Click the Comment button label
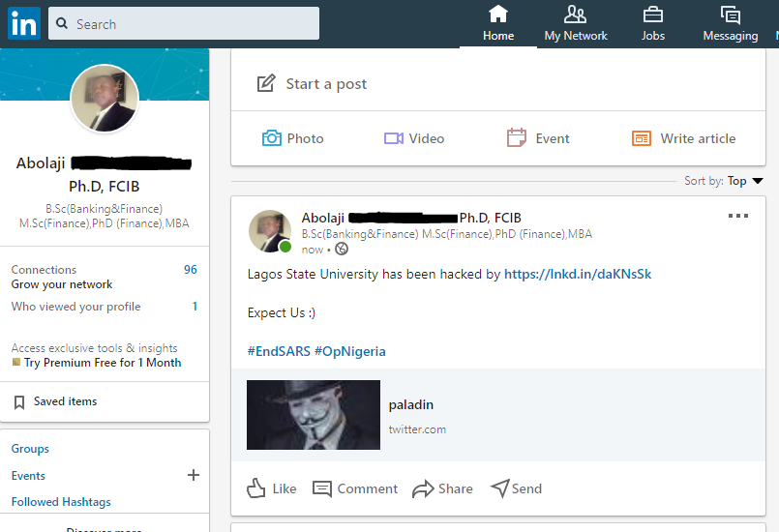Screen dimensions: 779x532 368,488
